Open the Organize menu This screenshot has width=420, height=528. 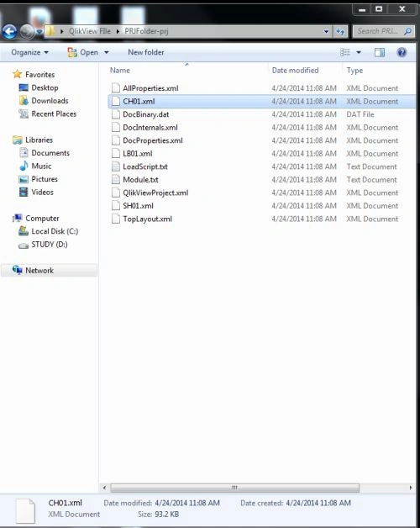click(29, 52)
